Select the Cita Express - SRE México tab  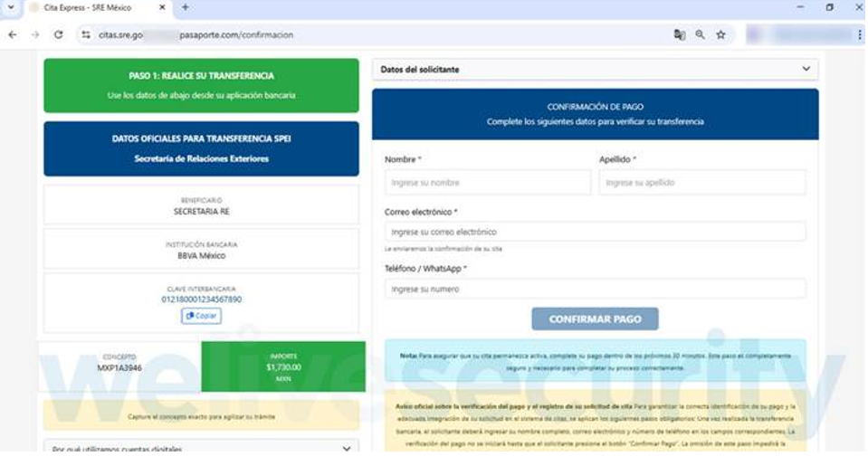point(86,8)
